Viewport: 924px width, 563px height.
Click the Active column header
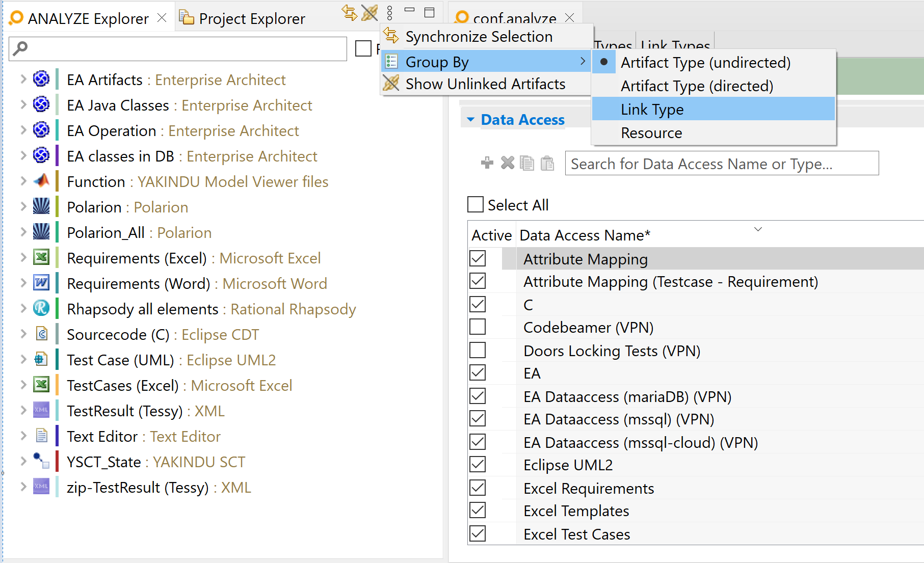tap(491, 235)
